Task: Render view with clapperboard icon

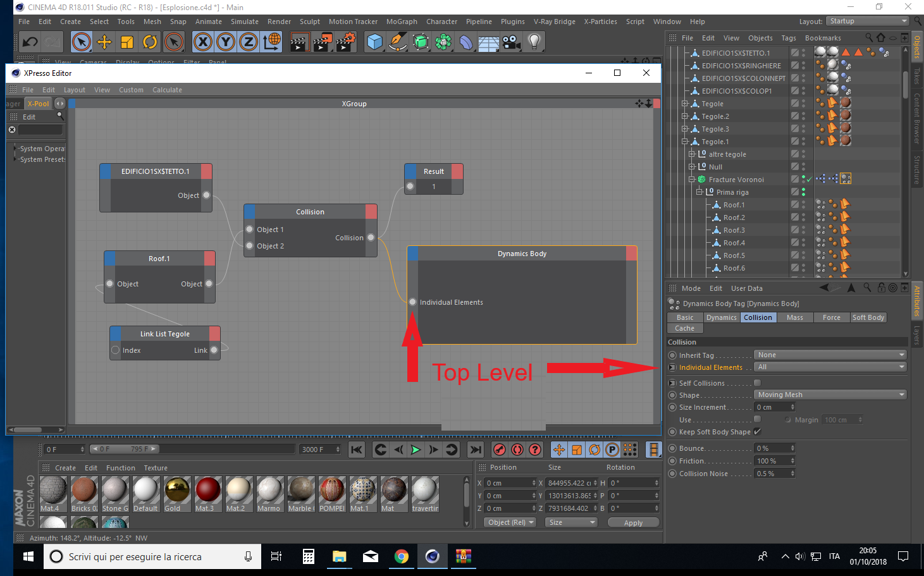Action: point(299,42)
